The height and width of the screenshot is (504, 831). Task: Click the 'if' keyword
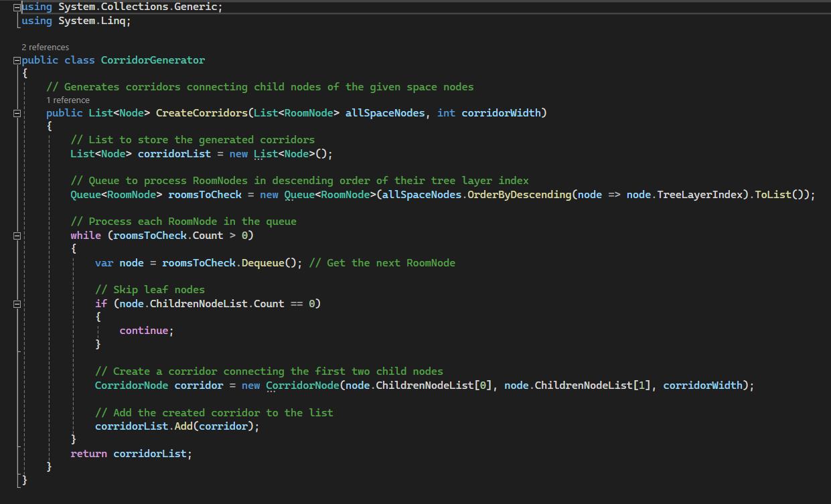tap(101, 304)
